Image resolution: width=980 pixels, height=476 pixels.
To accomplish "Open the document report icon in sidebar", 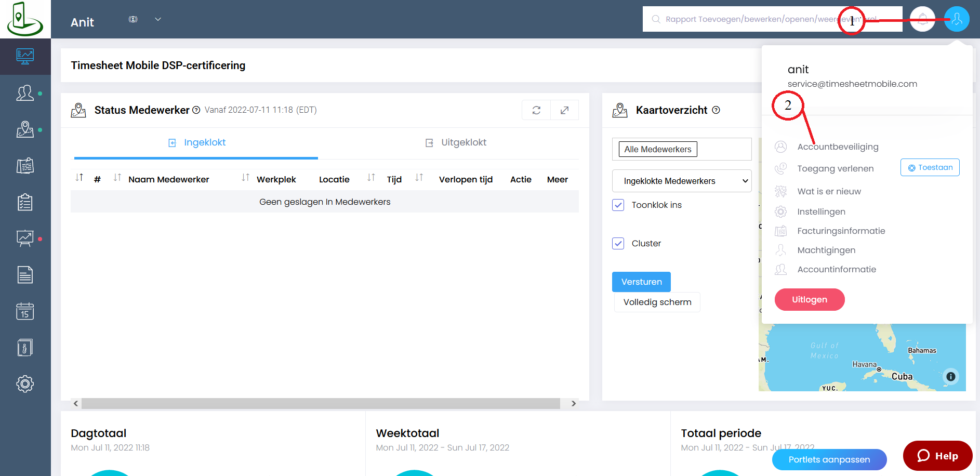I will pyautogui.click(x=25, y=275).
